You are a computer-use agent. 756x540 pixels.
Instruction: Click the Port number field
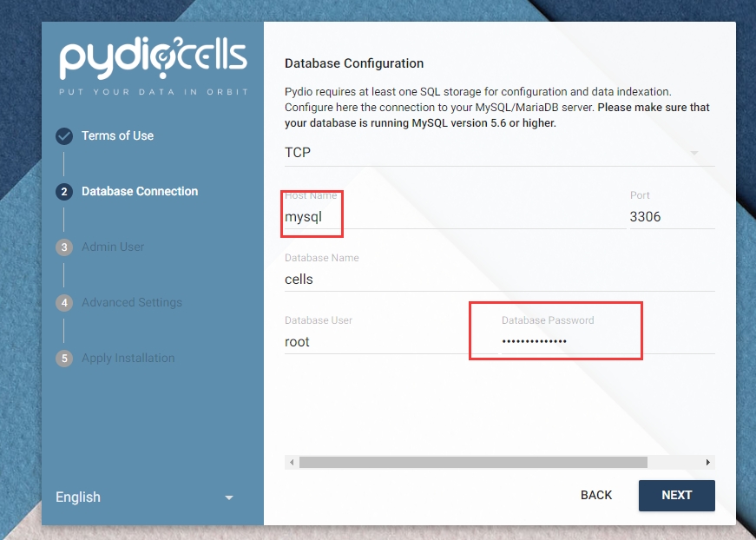click(670, 217)
